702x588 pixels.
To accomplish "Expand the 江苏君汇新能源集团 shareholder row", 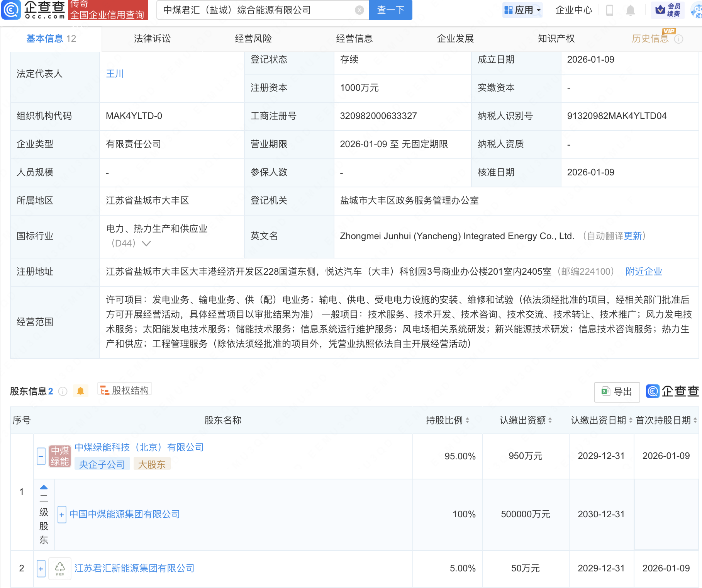I will coord(41,569).
